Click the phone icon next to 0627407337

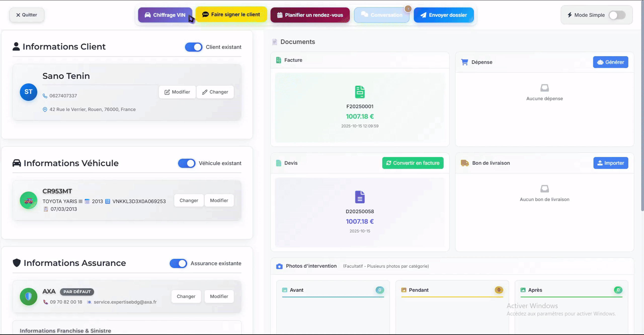pyautogui.click(x=45, y=96)
